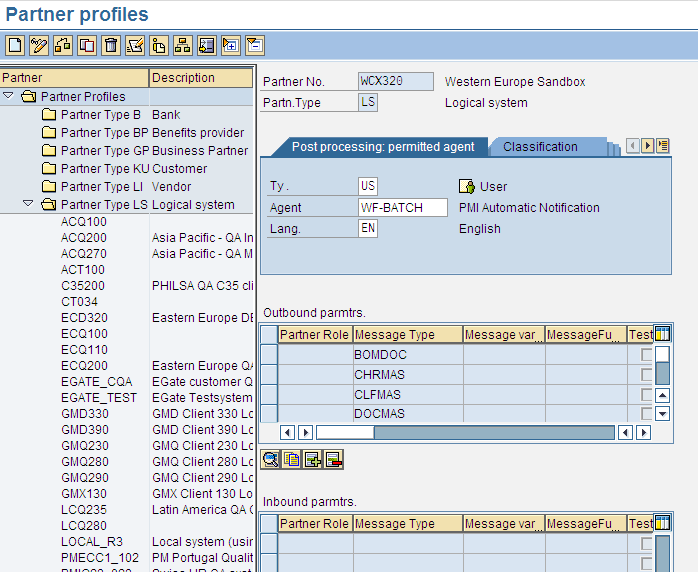This screenshot has width=698, height=572.
Task: Click outbound table scroll up arrow
Action: click(x=663, y=395)
